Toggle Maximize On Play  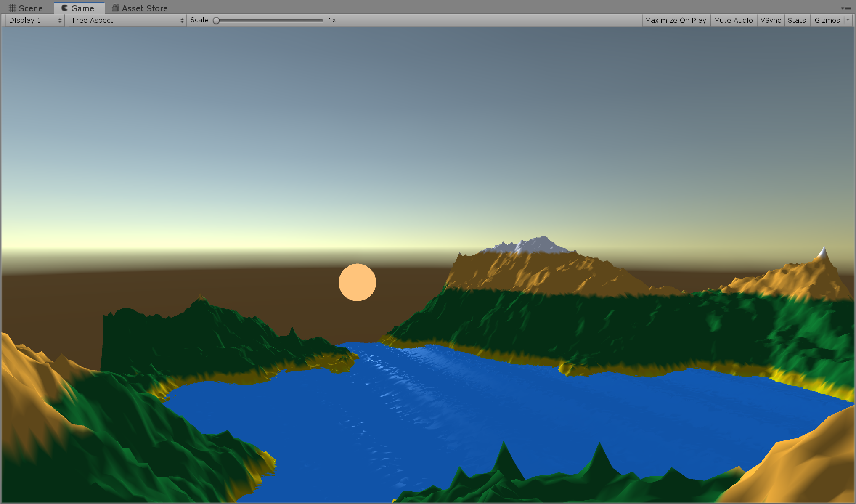(x=676, y=20)
